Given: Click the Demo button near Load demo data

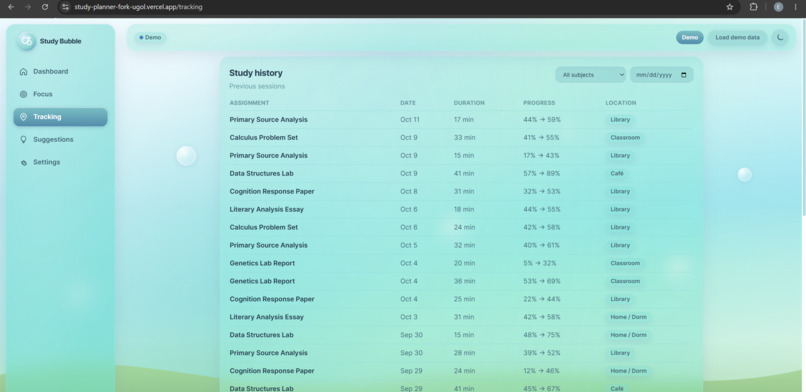Looking at the screenshot, I should pos(690,38).
